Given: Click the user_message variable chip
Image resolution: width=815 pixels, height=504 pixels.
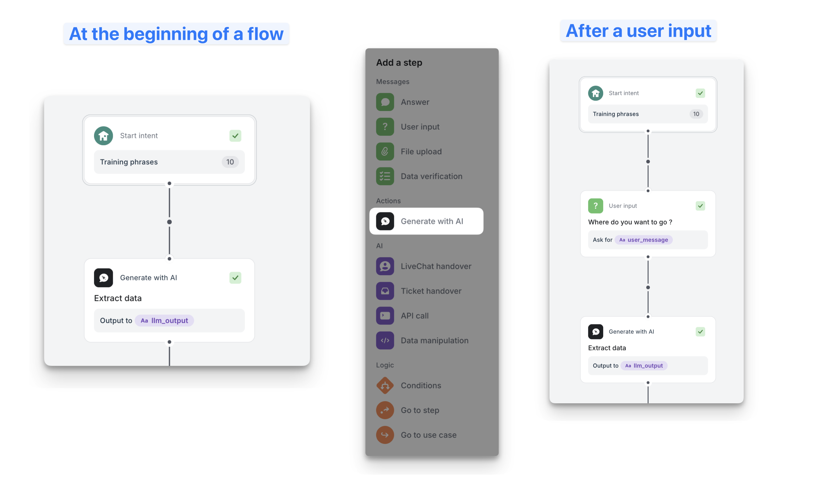Looking at the screenshot, I should (643, 240).
